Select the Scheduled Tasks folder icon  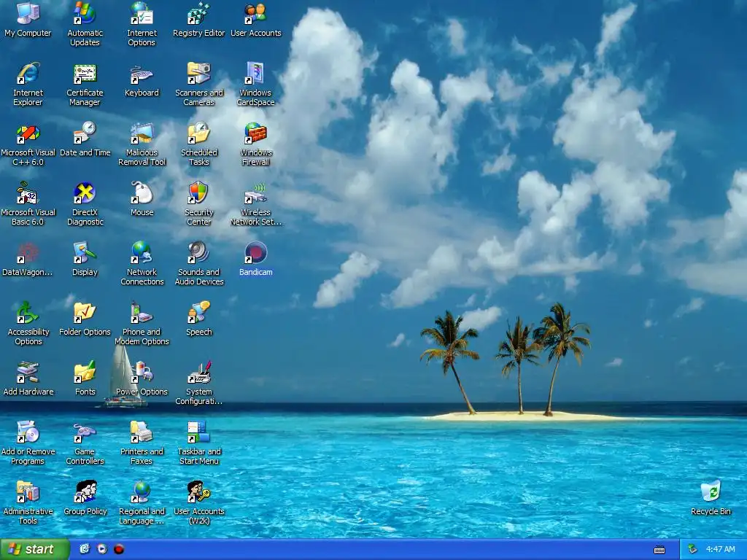198,133
